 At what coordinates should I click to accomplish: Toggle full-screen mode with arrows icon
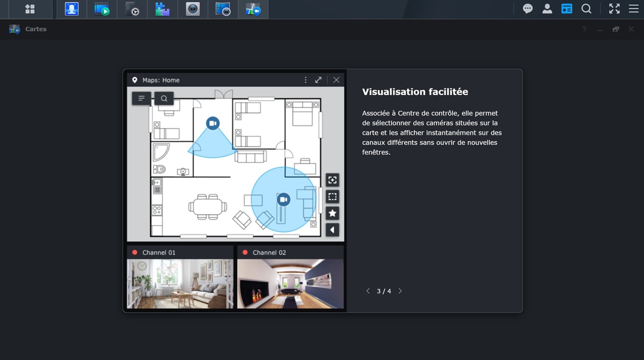click(x=614, y=9)
